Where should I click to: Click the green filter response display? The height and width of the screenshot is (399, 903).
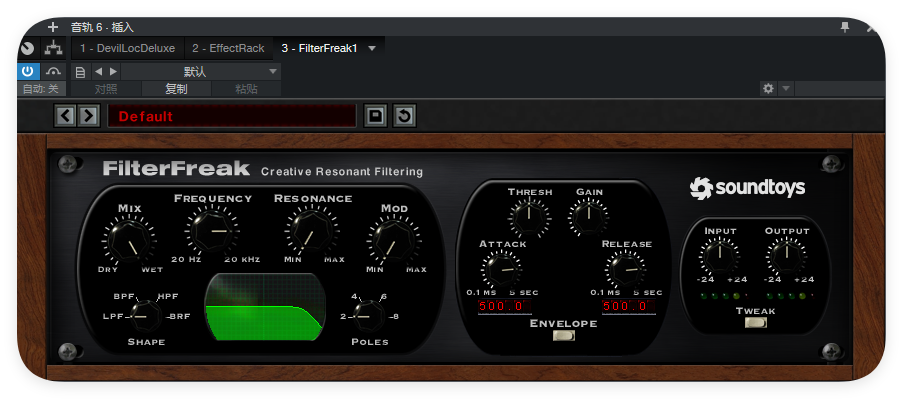point(265,306)
